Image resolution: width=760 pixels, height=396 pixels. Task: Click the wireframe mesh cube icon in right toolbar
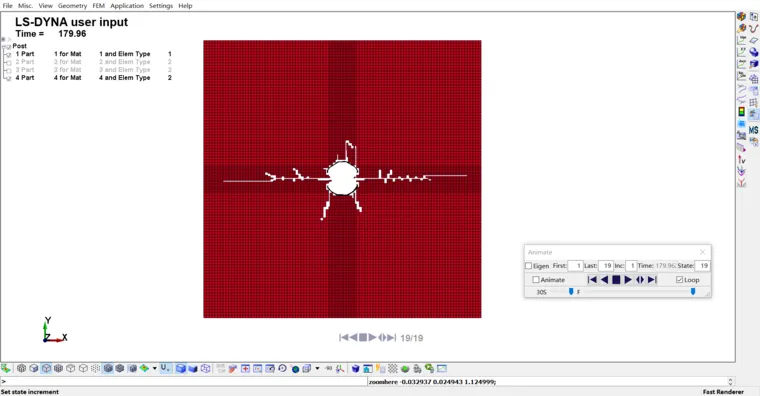754,78
